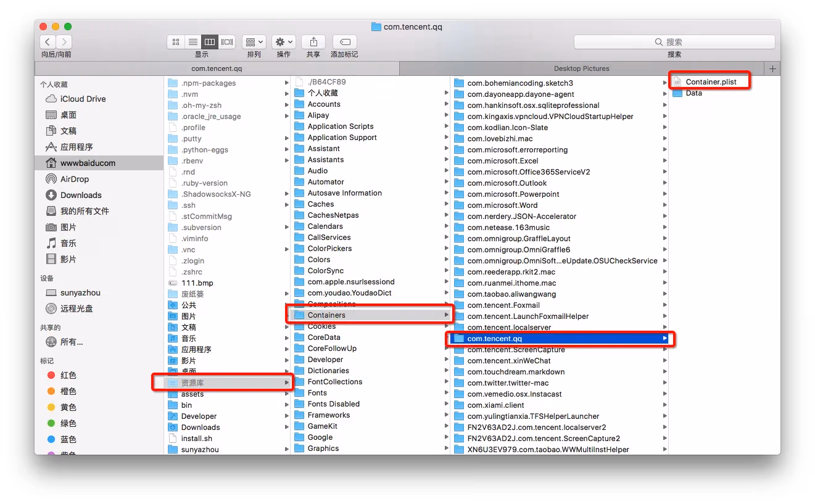This screenshot has width=815, height=504.
Task: Go back with the back arrow
Action: (x=48, y=42)
